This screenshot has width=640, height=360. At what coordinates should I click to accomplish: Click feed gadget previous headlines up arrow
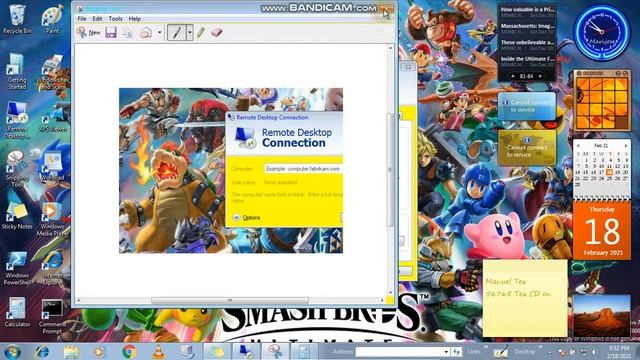(x=513, y=76)
